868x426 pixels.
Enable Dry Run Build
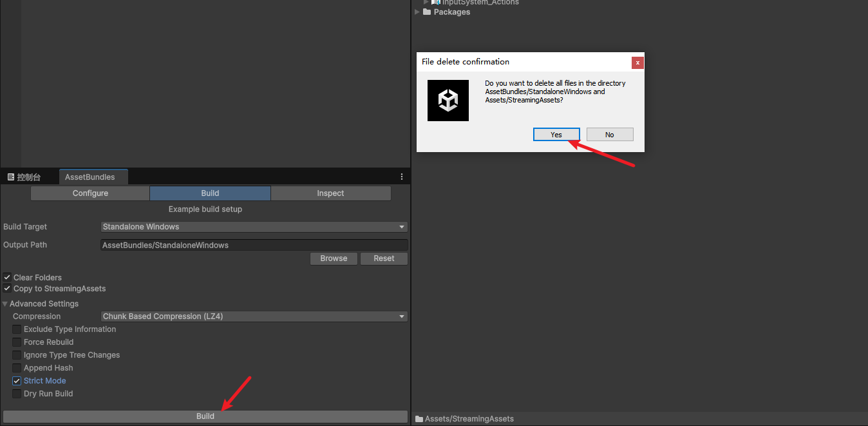coord(17,393)
